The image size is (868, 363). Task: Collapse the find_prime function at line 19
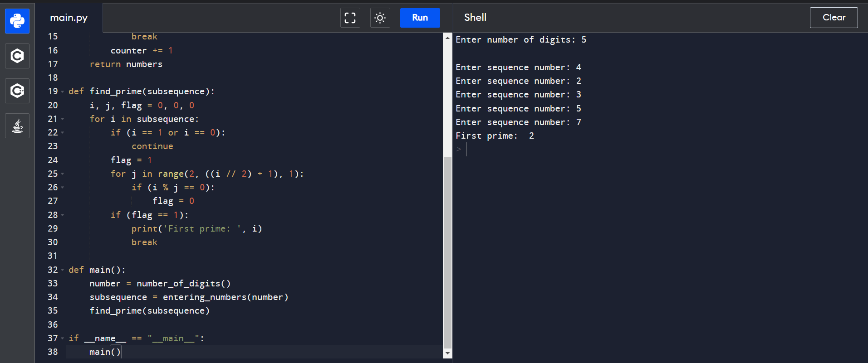[63, 92]
